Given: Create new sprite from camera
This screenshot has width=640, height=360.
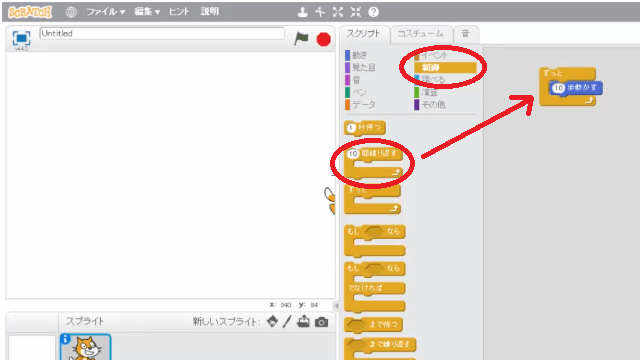Looking at the screenshot, I should point(321,322).
